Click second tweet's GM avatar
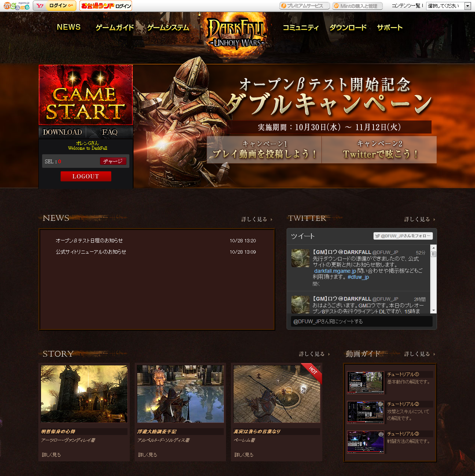The height and width of the screenshot is (476, 475). 300,304
